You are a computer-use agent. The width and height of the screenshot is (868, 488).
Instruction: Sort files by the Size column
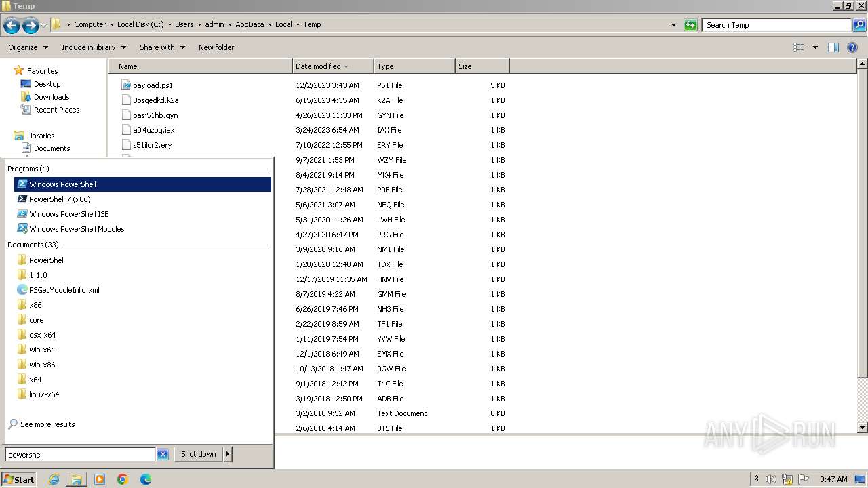coord(482,66)
